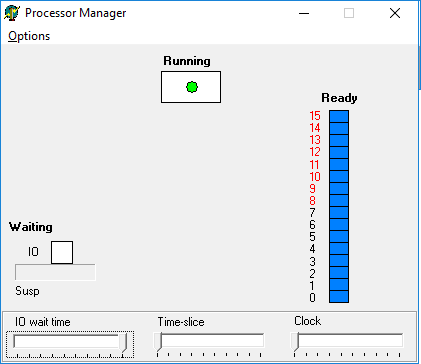Click the priority 4 ready queue block
This screenshot has width=421, height=364.
click(x=339, y=249)
